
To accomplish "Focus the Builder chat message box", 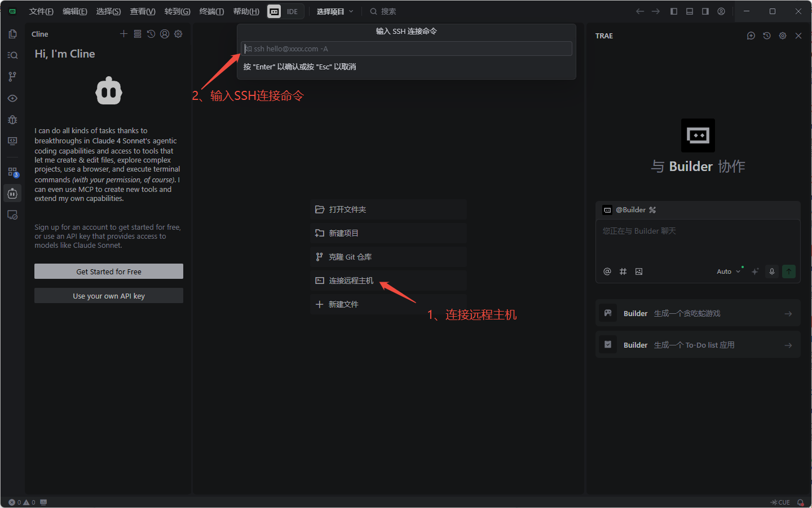I will [698, 242].
